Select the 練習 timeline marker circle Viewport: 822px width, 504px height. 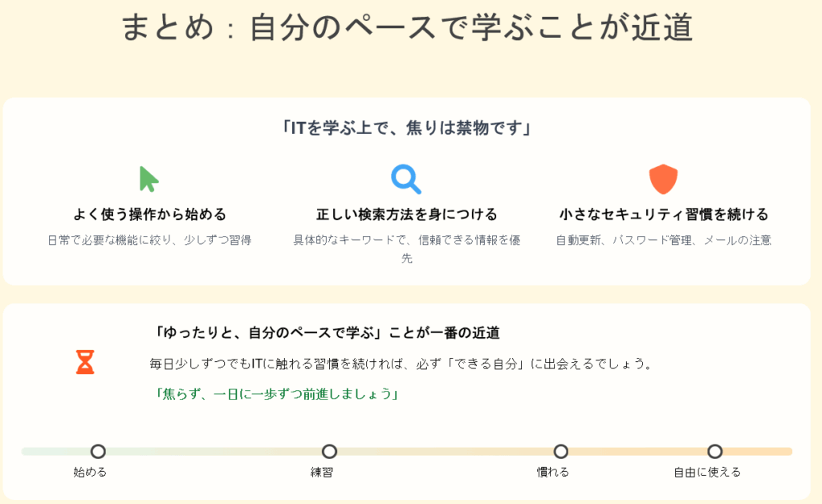[329, 452]
